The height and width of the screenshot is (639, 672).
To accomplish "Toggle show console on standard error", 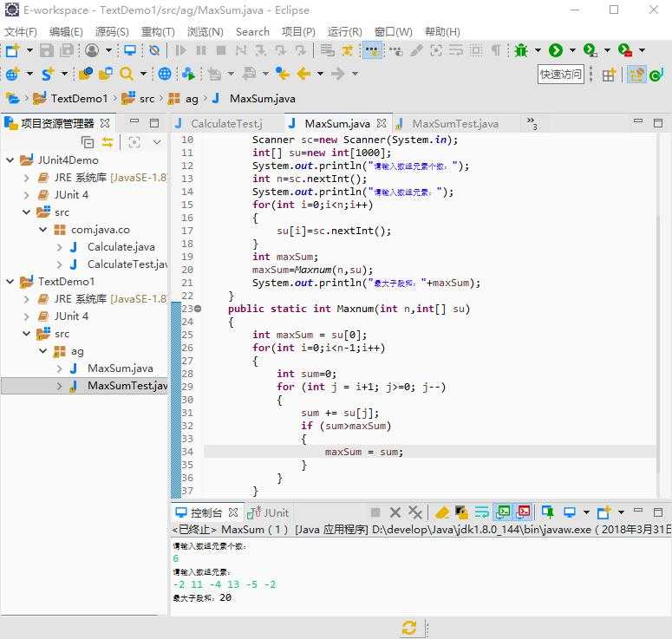I will pos(524,512).
